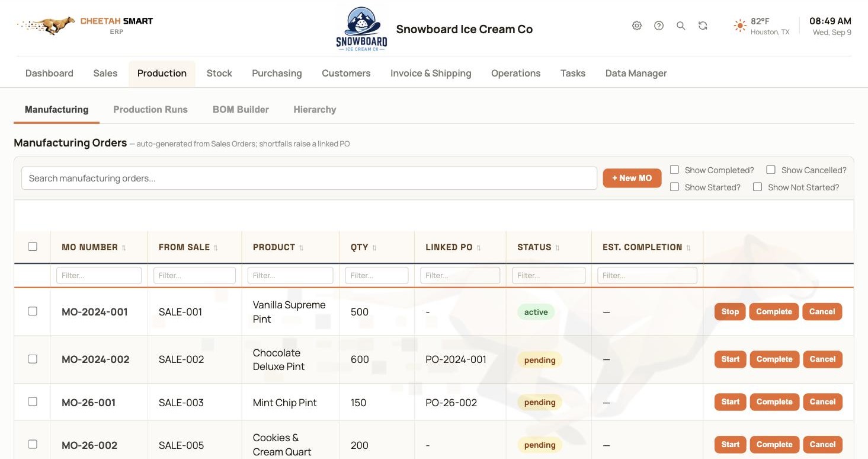868x459 pixels.
Task: Cancel manufacturing order MO-26-002
Action: coord(822,445)
